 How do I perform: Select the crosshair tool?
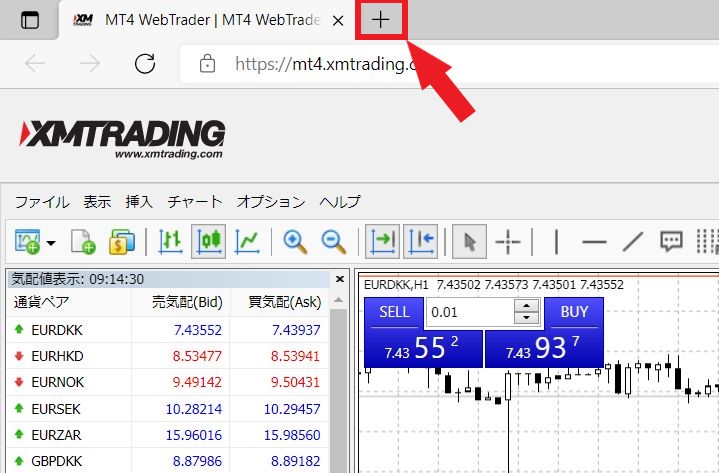coord(509,241)
